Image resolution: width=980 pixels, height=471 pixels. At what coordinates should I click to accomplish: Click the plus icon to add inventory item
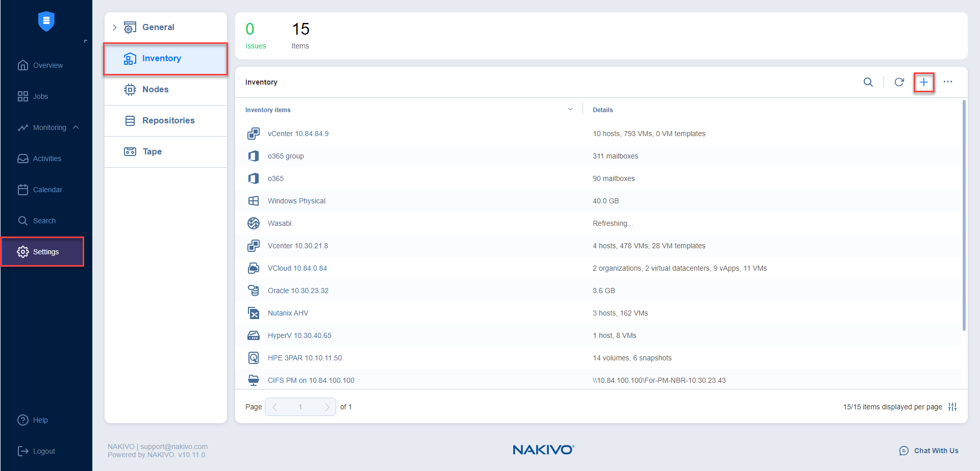[923, 82]
